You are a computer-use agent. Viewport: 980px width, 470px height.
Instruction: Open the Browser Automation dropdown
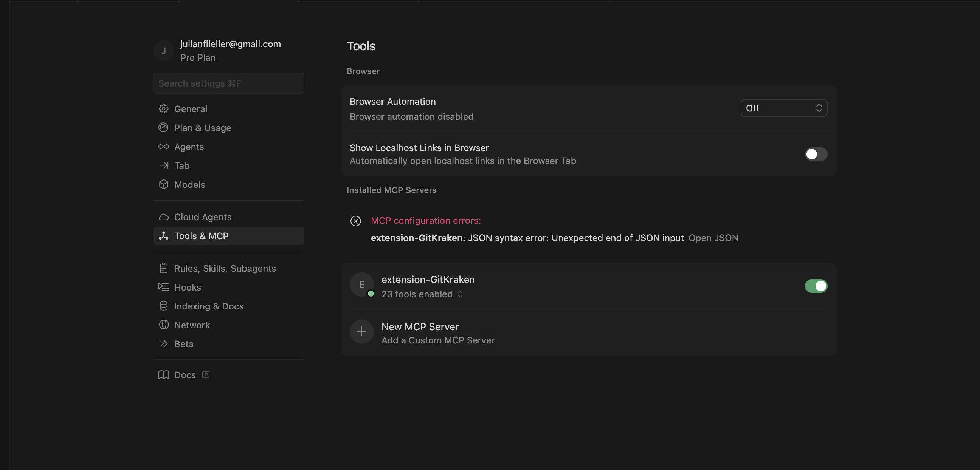pyautogui.click(x=784, y=108)
